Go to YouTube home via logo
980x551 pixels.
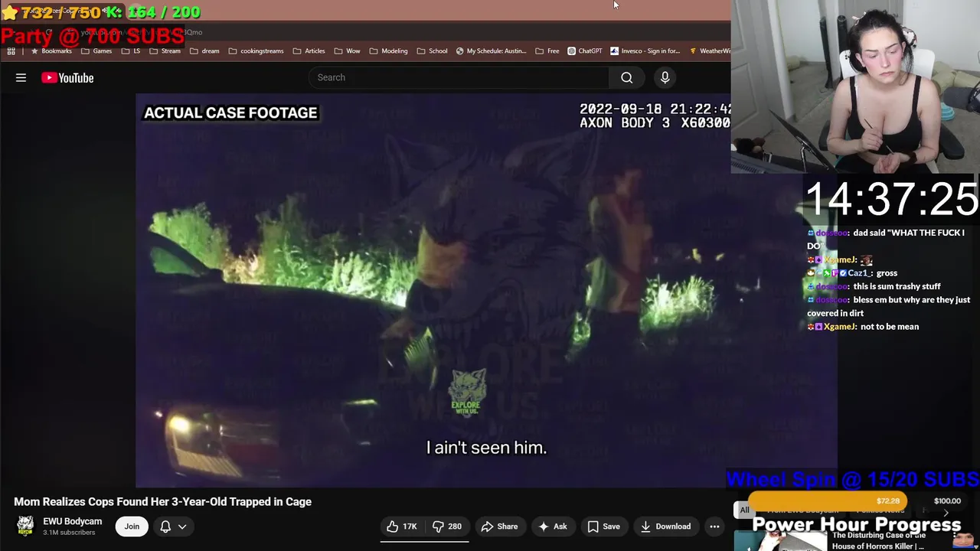pos(67,77)
